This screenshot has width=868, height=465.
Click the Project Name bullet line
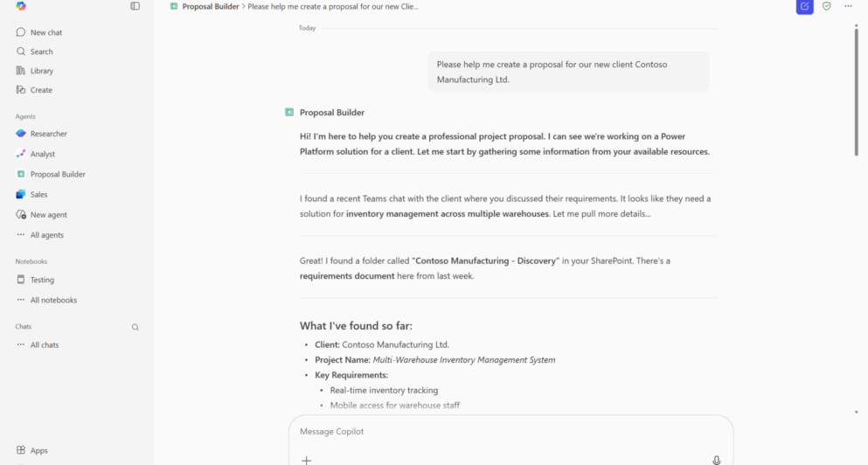[435, 360]
